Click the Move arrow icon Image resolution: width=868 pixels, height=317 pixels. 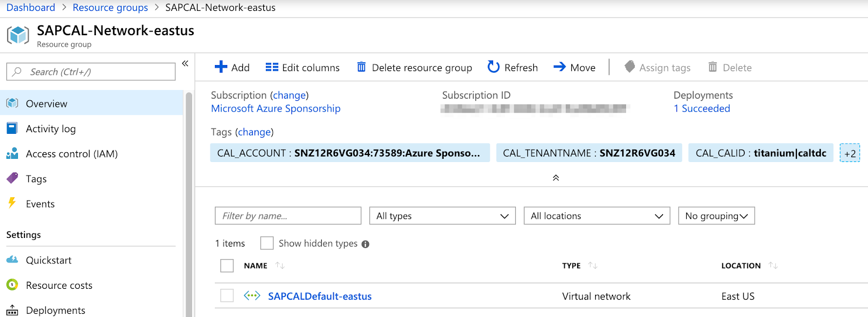point(559,67)
